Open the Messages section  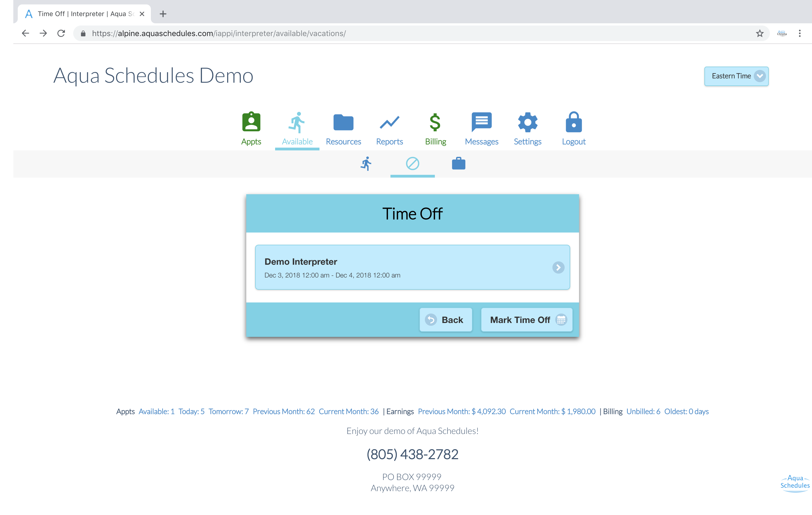pyautogui.click(x=481, y=129)
